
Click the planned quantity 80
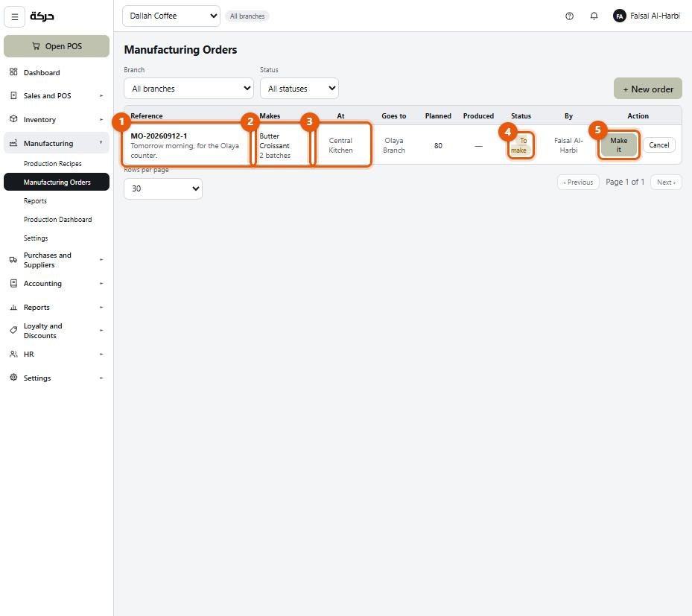438,145
